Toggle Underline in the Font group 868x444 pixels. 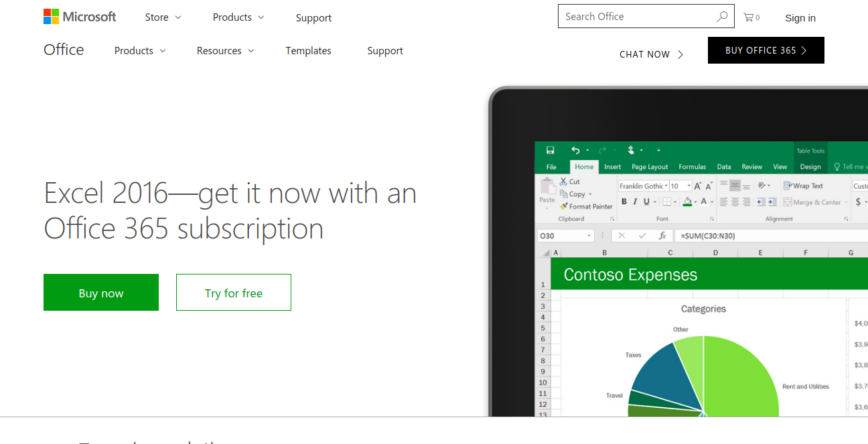coord(646,202)
